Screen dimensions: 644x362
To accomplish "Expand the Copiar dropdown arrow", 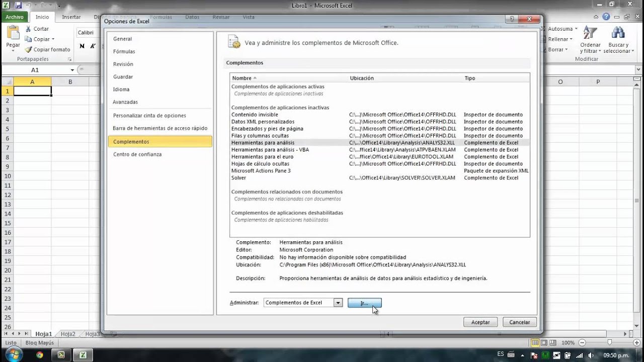I will 53,39.
